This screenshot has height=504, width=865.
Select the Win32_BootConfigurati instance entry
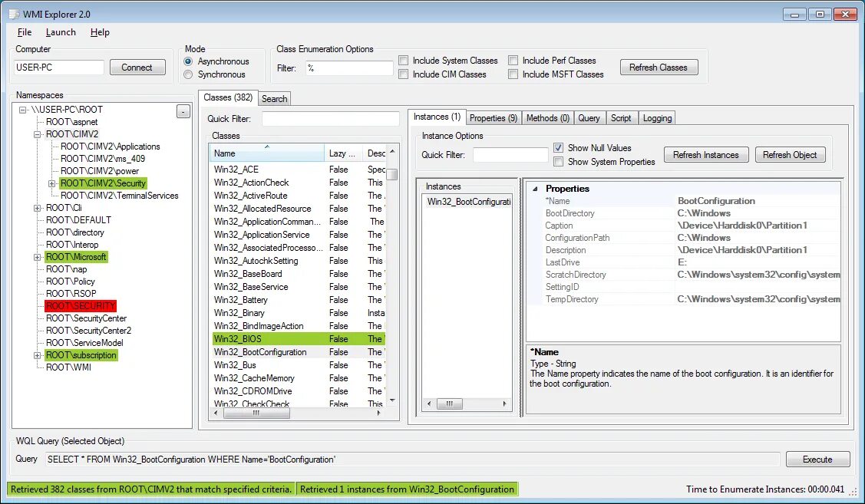468,202
